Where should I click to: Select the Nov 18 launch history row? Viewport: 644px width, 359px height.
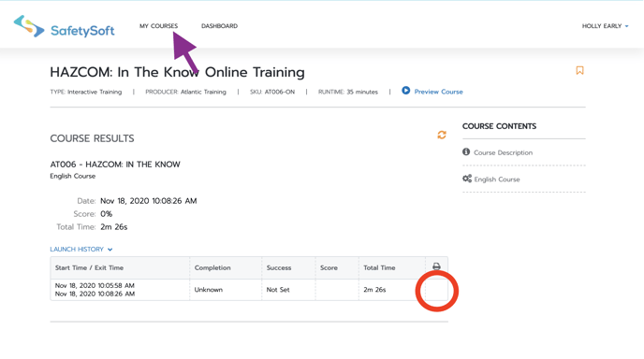point(249,290)
